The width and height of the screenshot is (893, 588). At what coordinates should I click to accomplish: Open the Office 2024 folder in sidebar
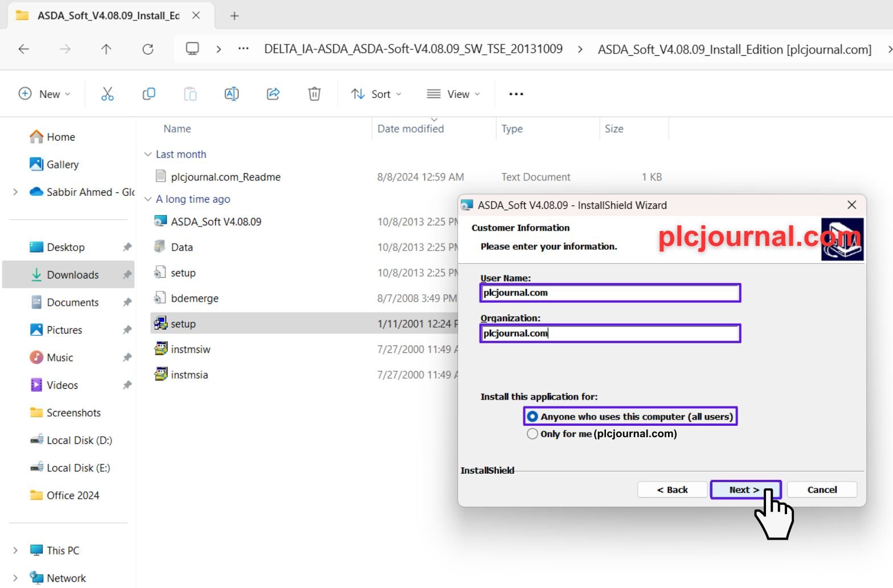(x=64, y=496)
